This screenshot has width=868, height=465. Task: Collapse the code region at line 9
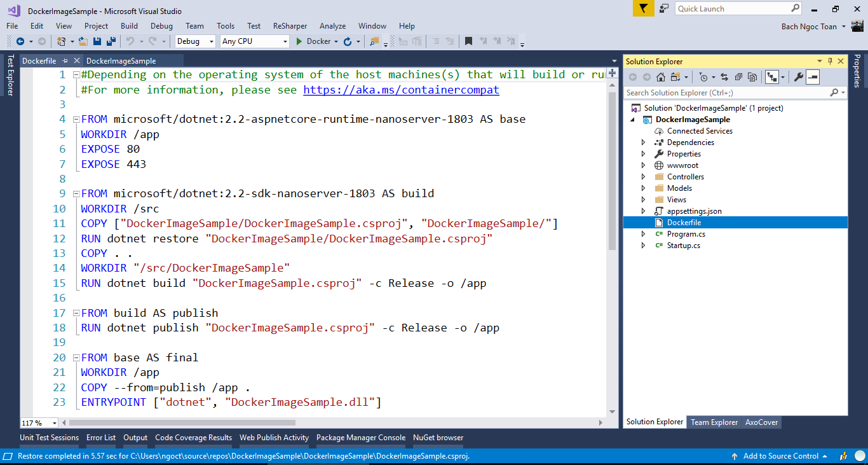coord(76,193)
